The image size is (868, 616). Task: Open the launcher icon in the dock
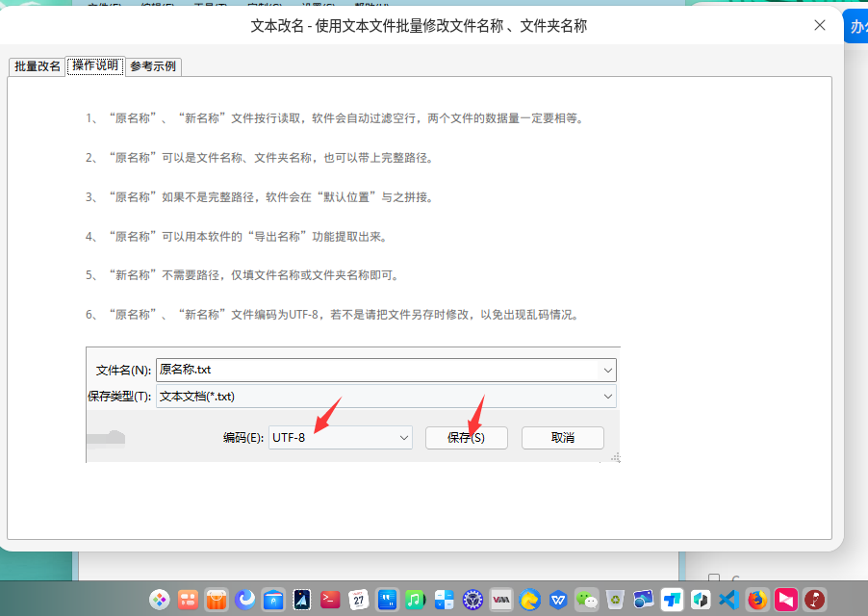coord(160,600)
